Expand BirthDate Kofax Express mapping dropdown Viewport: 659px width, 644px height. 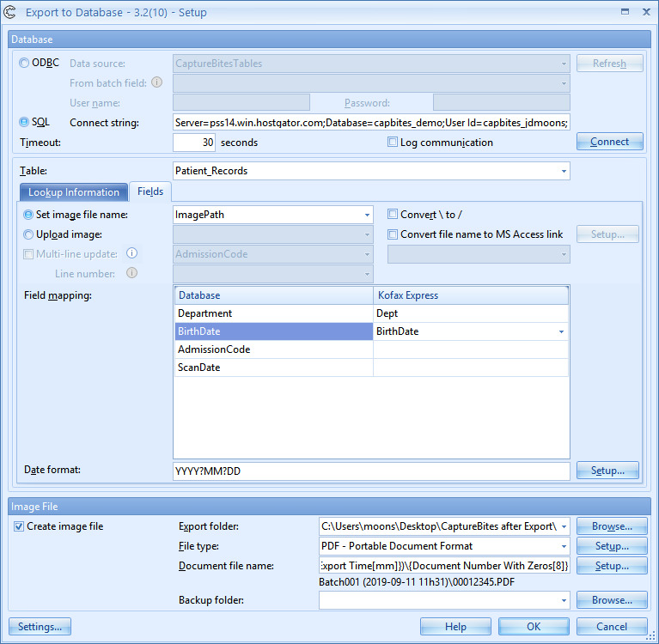pyautogui.click(x=562, y=331)
